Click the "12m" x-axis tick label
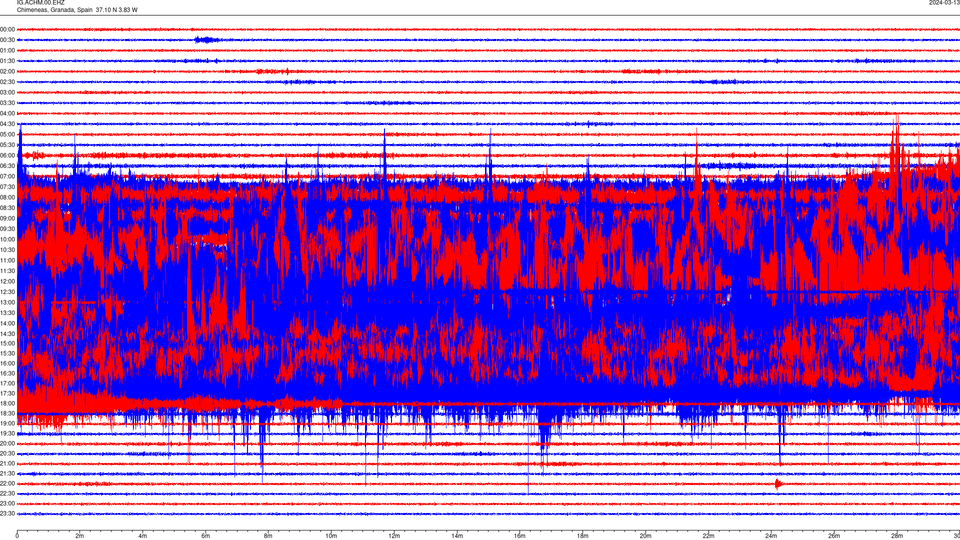Image resolution: width=960 pixels, height=540 pixels. click(x=394, y=536)
